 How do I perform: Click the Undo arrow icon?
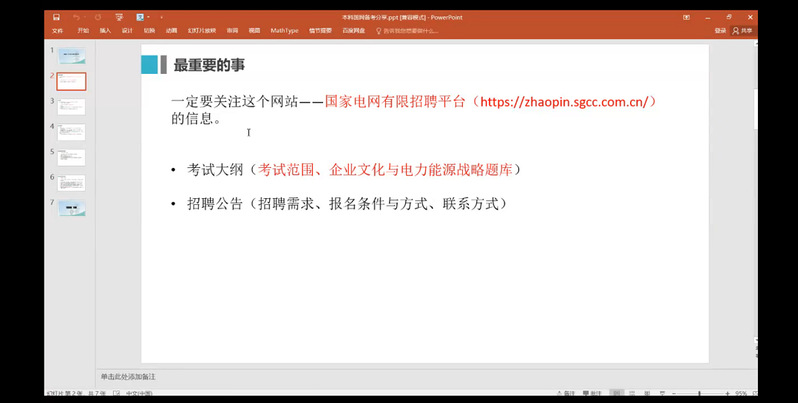point(76,17)
